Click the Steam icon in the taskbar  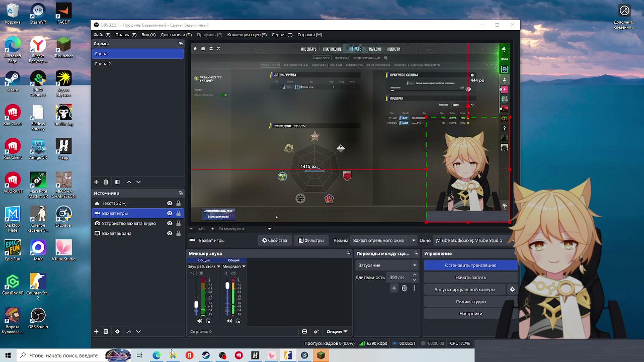coord(206,355)
